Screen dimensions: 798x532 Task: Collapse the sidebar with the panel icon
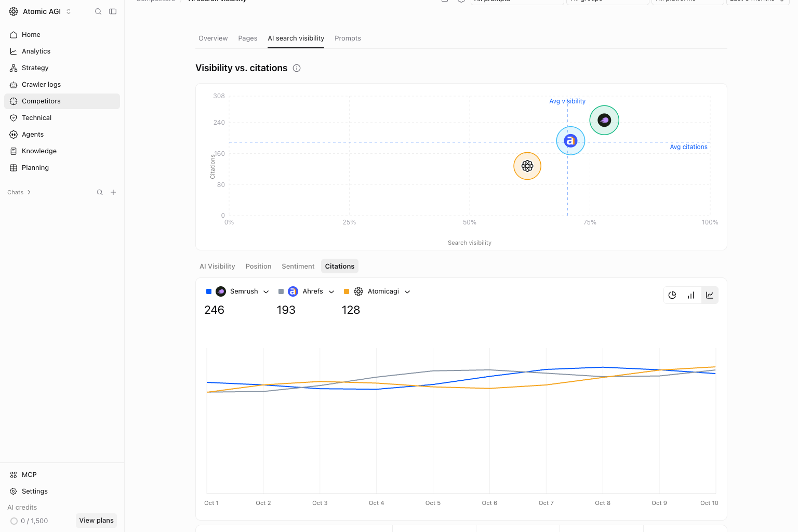113,11
